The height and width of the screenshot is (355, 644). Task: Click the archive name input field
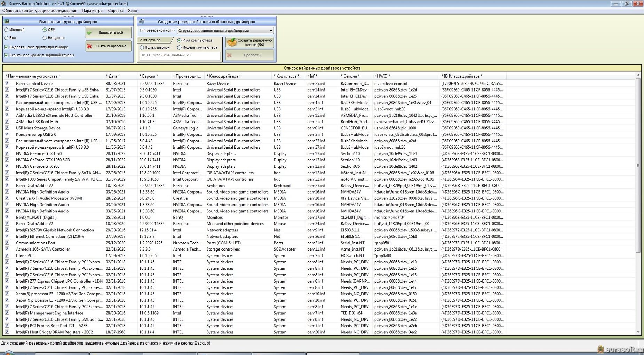click(180, 55)
